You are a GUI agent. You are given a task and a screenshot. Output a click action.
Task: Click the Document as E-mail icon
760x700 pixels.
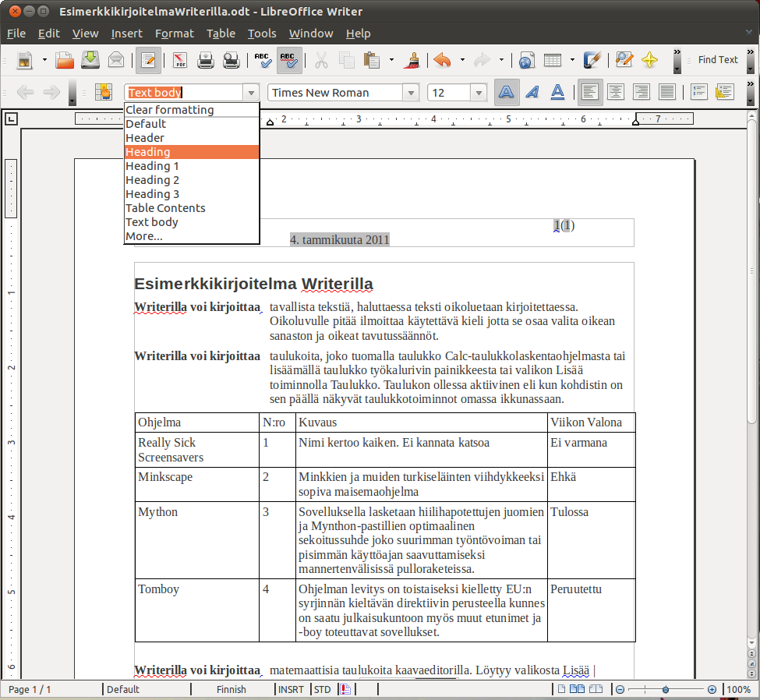pyautogui.click(x=116, y=60)
